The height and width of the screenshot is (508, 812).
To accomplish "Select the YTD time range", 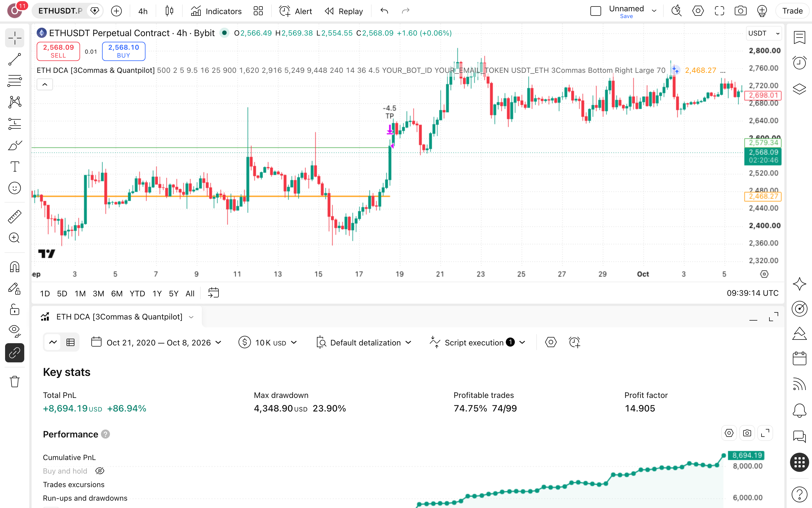I will (x=137, y=293).
